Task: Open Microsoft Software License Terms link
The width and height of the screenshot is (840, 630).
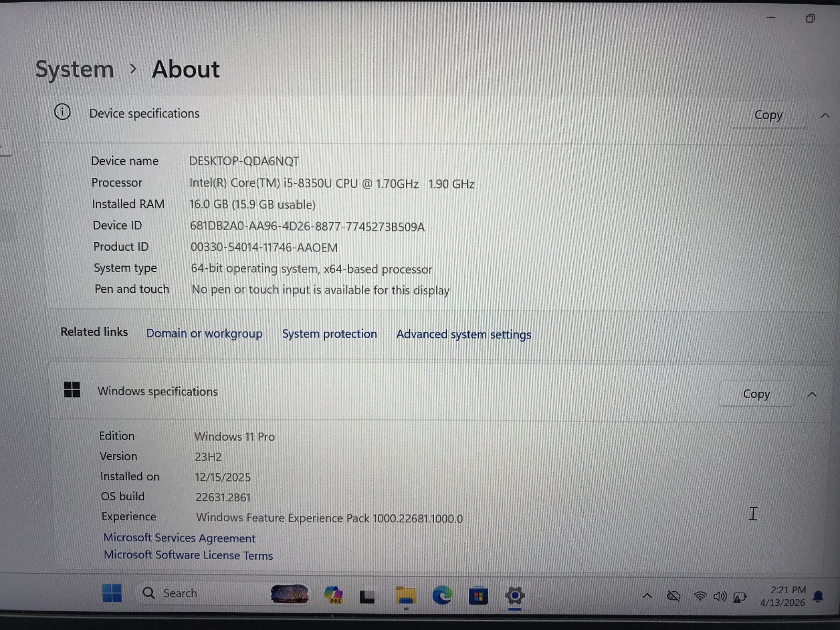Action: click(188, 555)
